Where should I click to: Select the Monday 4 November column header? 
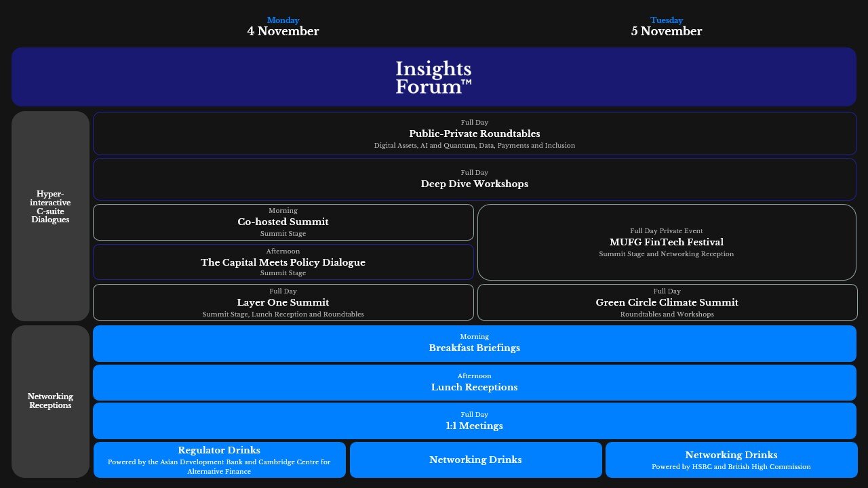pyautogui.click(x=283, y=26)
